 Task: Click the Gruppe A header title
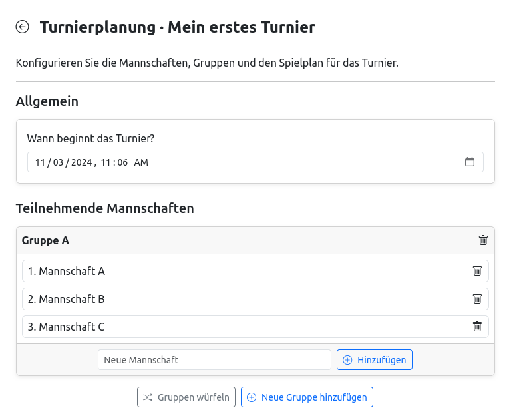pos(45,240)
